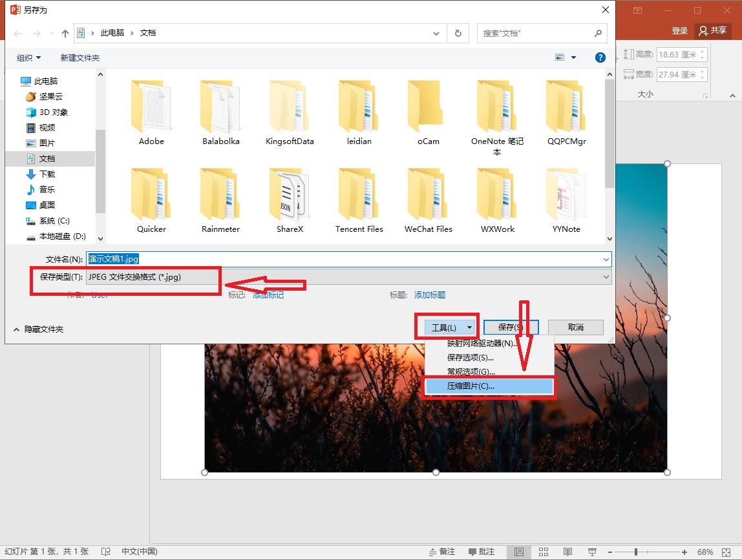
Task: Select 下载 in the navigation tree
Action: coord(40,174)
